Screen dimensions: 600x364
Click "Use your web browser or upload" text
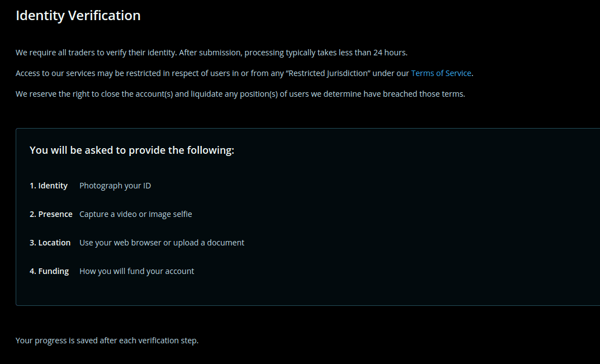tap(162, 243)
